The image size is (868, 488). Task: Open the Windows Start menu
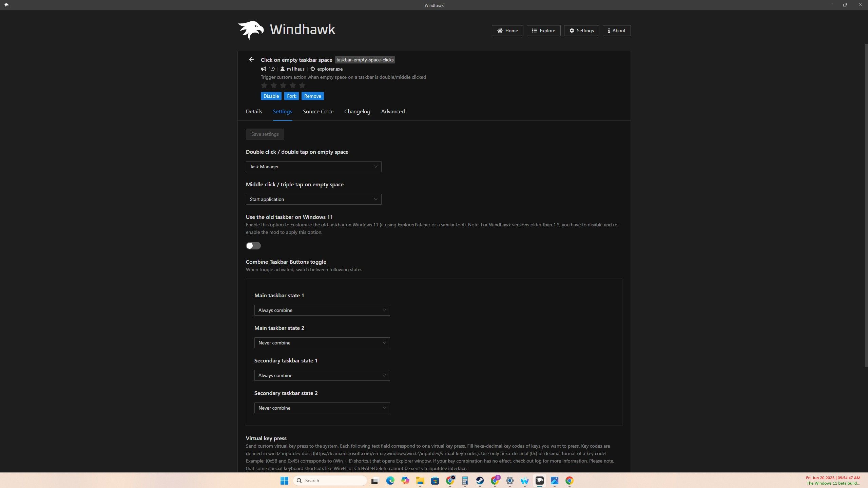tap(284, 481)
